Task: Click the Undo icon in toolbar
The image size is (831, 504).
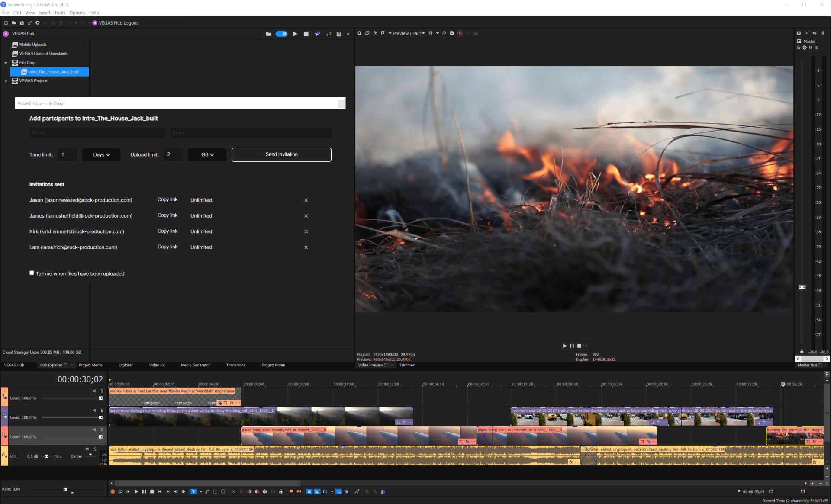Action: coord(68,22)
